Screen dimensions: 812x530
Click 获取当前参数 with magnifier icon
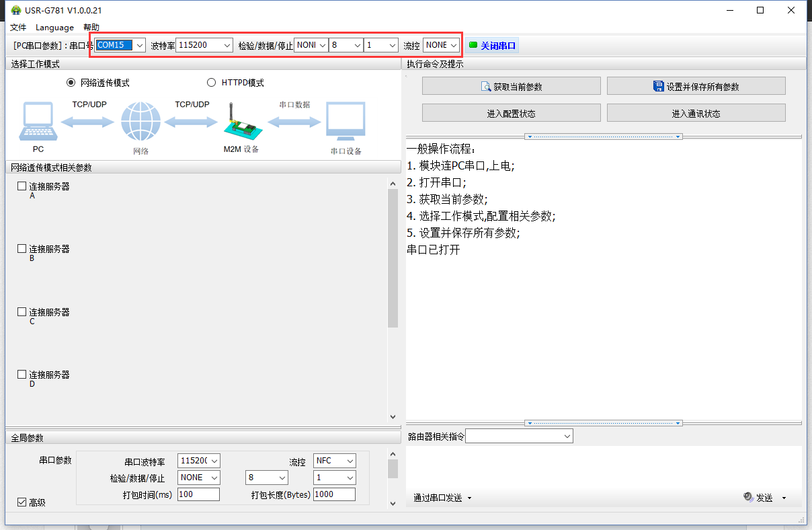(511, 86)
